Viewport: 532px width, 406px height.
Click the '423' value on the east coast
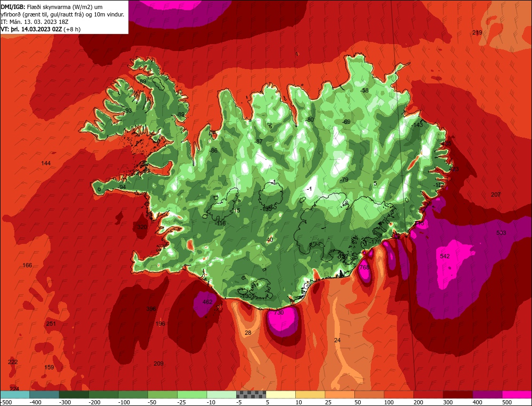coord(454,169)
